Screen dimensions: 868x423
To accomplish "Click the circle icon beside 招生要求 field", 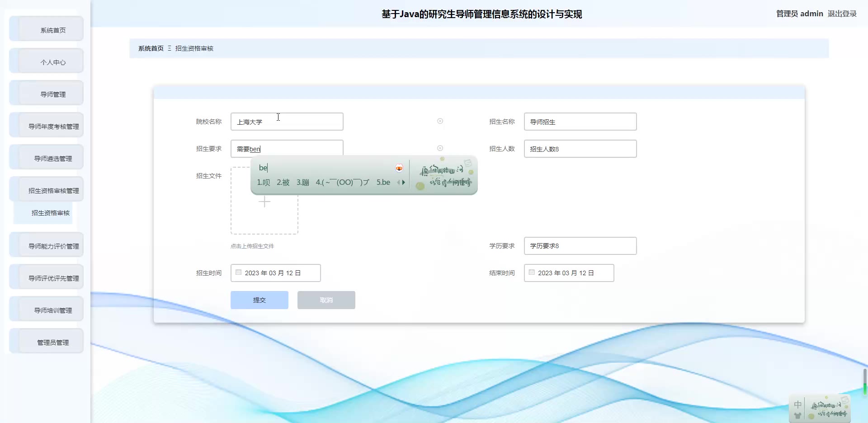I will [440, 148].
